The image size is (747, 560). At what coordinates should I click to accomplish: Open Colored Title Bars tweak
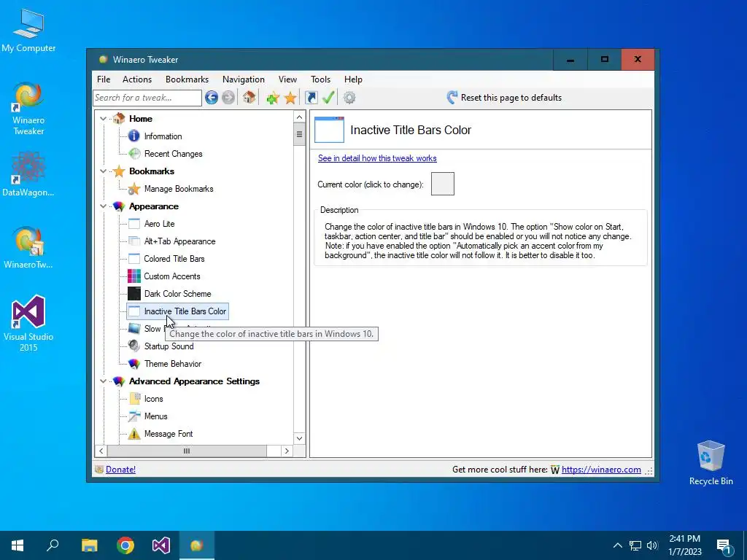pos(174,259)
